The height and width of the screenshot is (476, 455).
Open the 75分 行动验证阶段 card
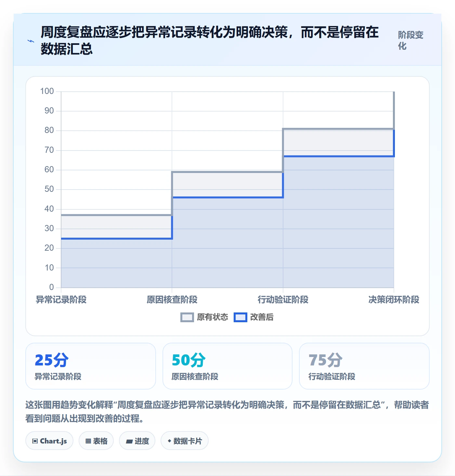tap(364, 366)
